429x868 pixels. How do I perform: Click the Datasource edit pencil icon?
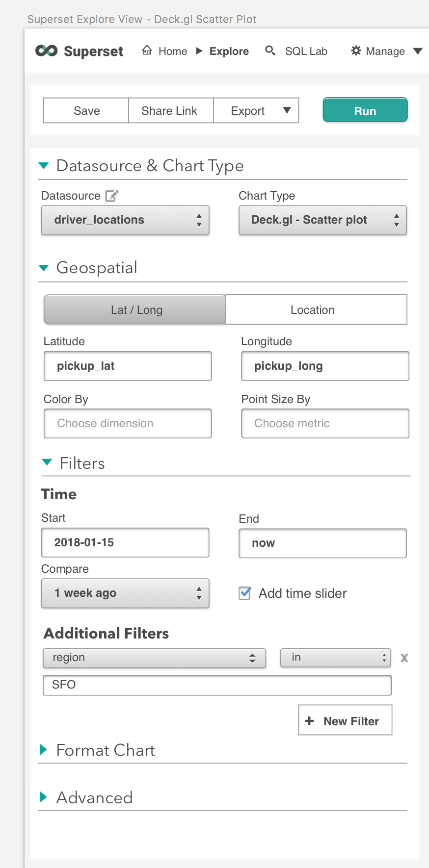click(112, 195)
